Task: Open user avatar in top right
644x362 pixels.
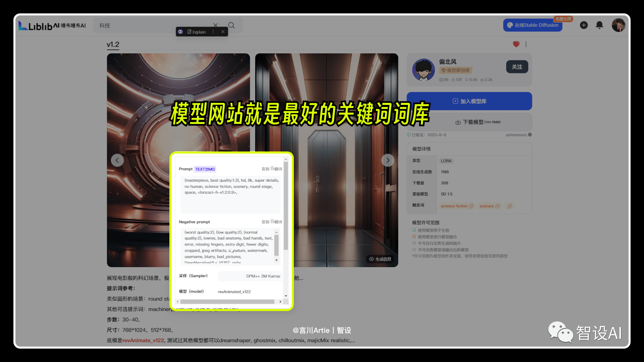Action: point(618,25)
